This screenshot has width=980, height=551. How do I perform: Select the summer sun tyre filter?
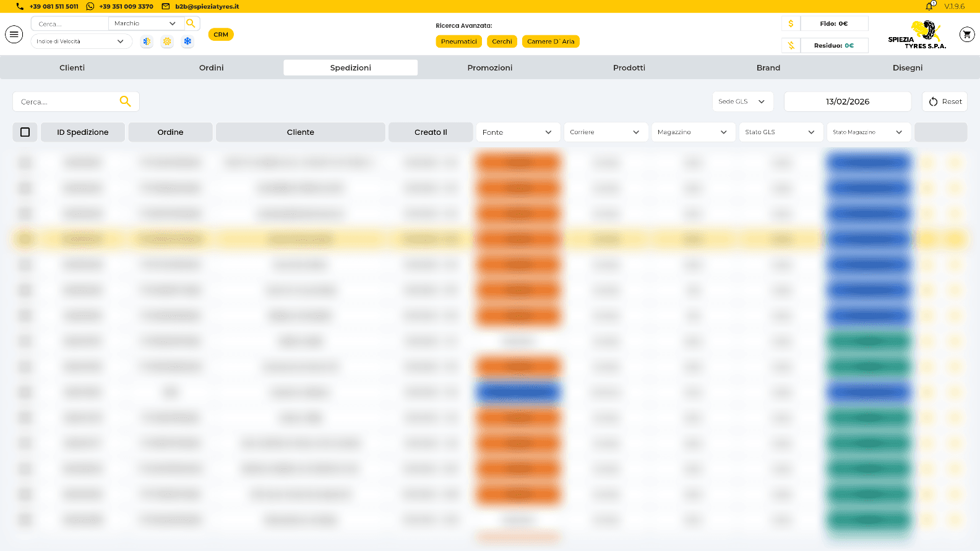pyautogui.click(x=167, y=41)
